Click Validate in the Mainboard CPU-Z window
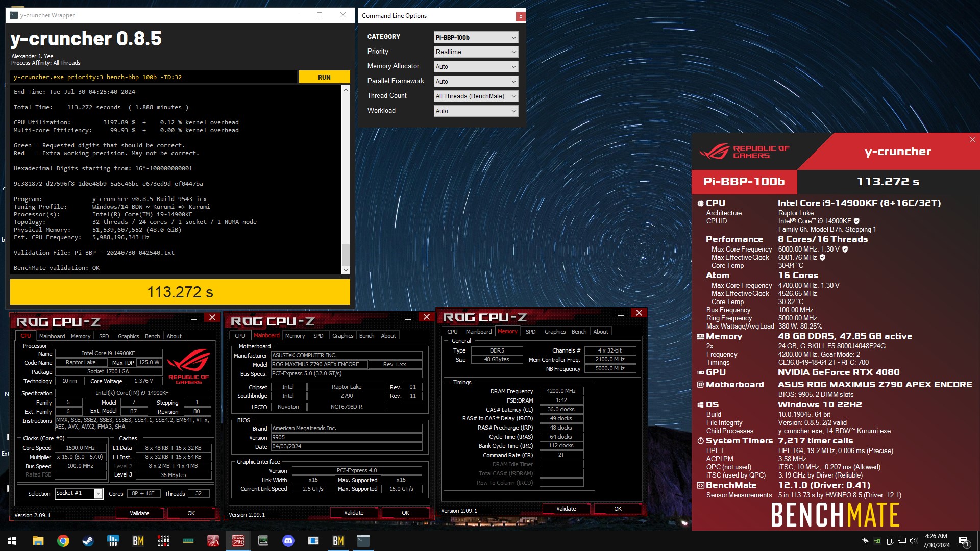 pyautogui.click(x=354, y=513)
